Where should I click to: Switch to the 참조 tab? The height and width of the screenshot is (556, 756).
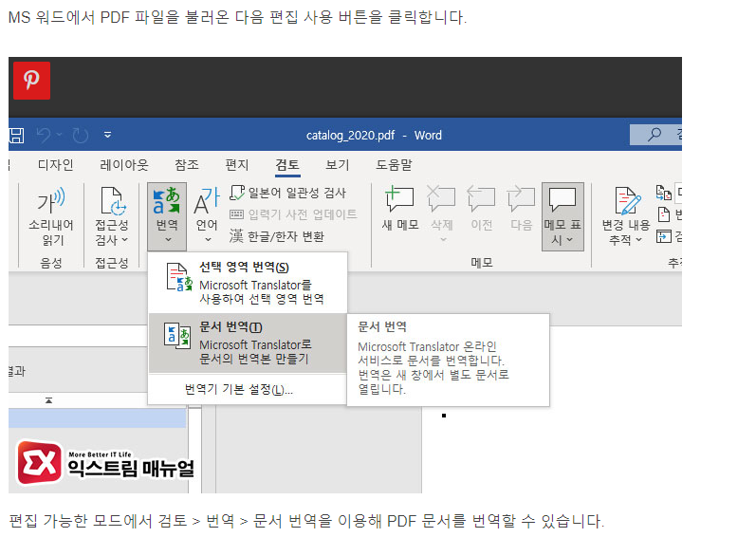point(187,165)
